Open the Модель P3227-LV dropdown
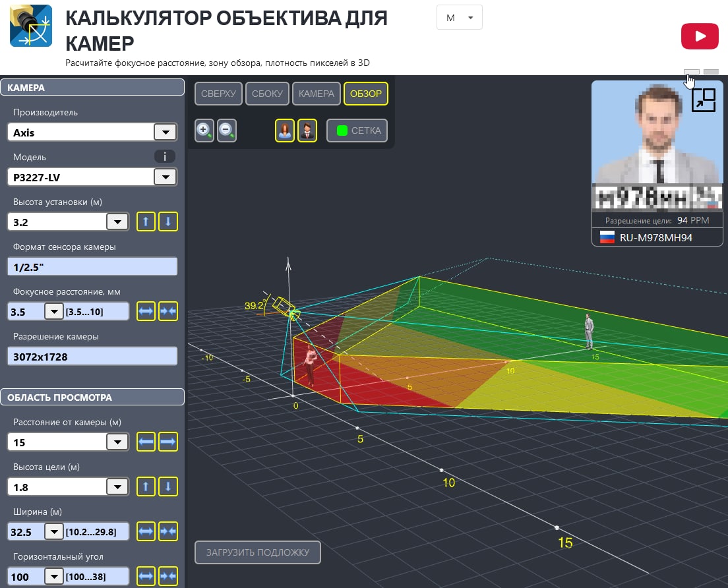Screen dimensions: 728x588 click(x=166, y=177)
